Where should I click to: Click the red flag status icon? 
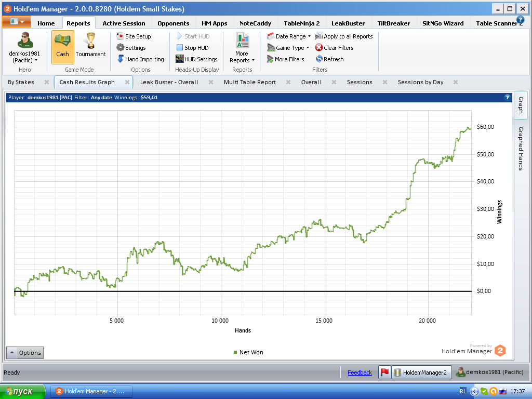click(385, 372)
